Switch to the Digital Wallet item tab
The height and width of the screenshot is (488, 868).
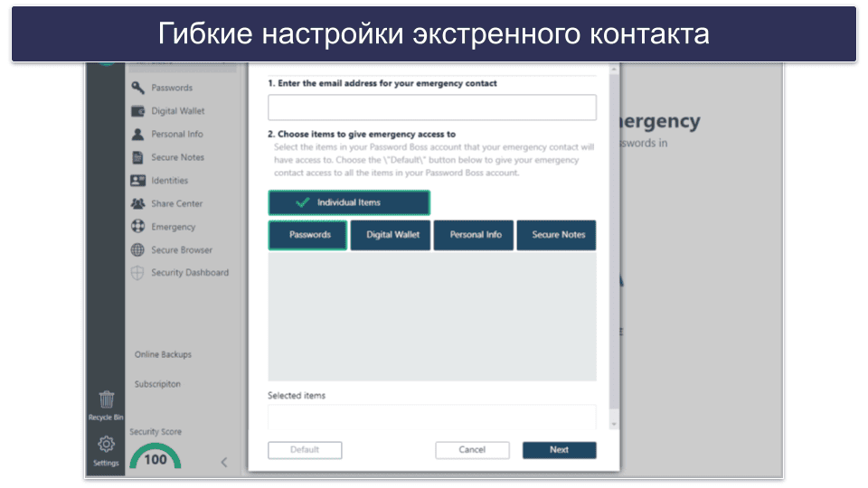tap(391, 235)
